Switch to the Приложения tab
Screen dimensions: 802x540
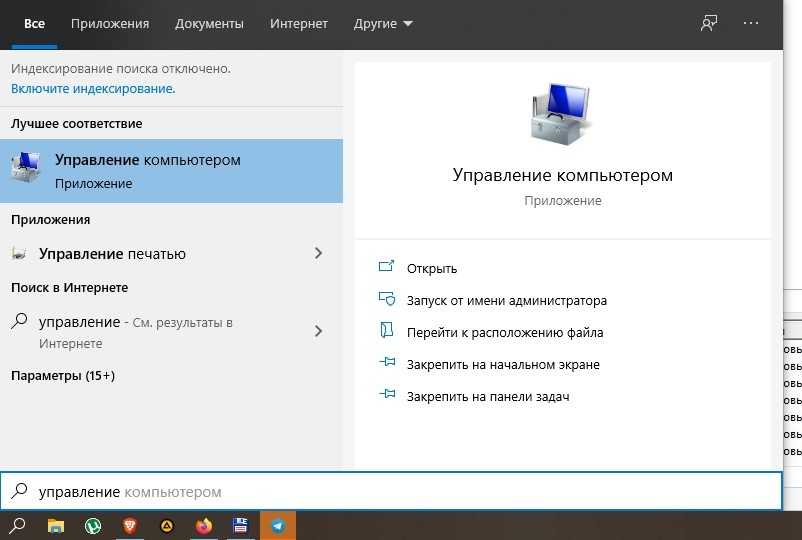(112, 24)
